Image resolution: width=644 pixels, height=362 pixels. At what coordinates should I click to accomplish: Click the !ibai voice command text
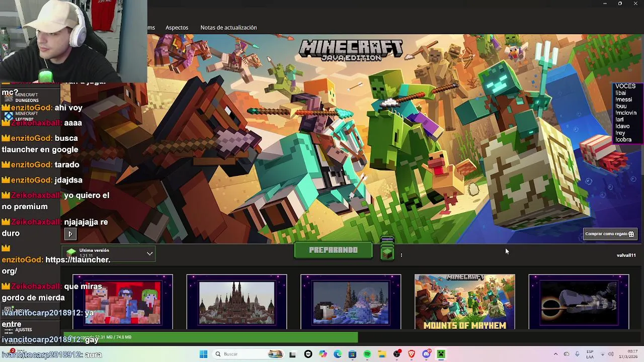click(621, 93)
